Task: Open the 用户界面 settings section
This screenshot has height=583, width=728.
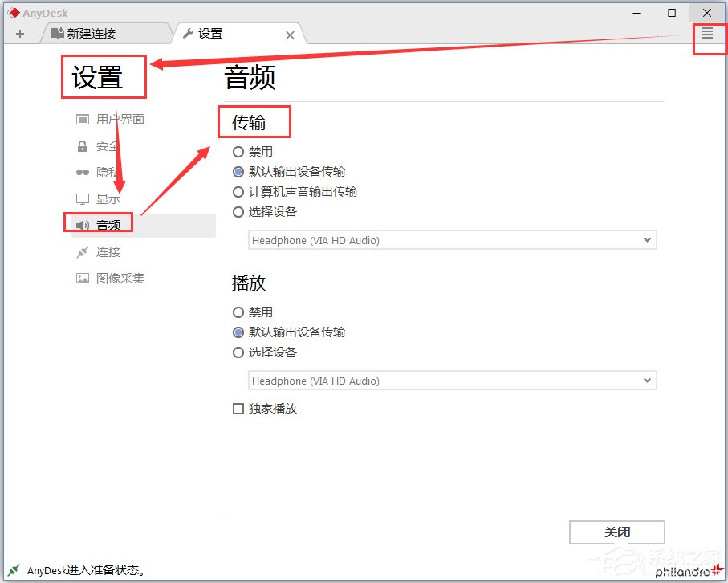Action: pyautogui.click(x=111, y=119)
